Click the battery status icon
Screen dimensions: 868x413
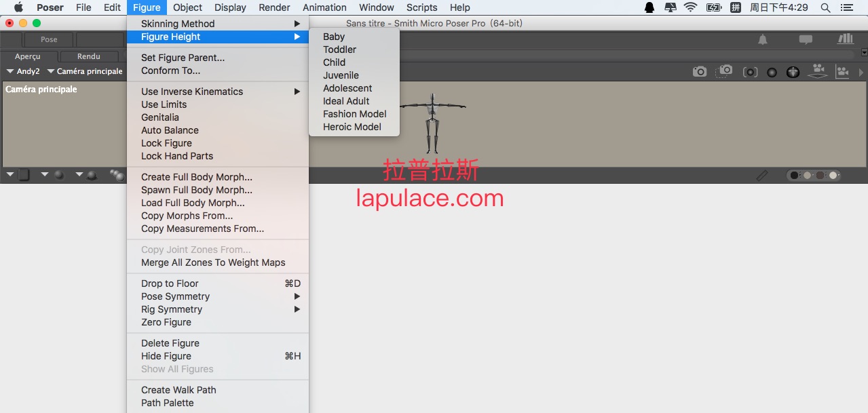coord(713,7)
